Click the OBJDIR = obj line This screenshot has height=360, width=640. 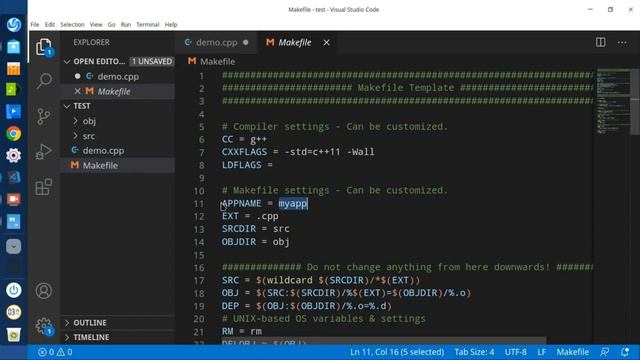click(256, 242)
